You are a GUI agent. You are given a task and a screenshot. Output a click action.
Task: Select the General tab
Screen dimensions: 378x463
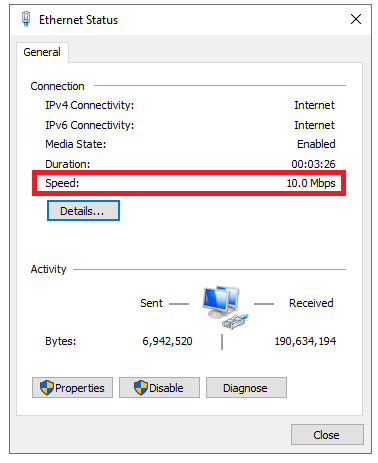click(42, 52)
